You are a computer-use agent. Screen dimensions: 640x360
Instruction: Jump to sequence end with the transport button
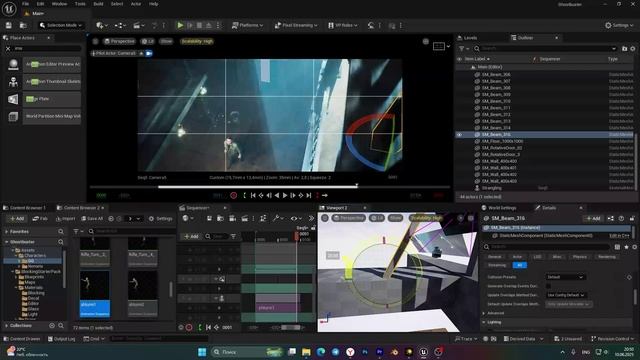(309, 196)
